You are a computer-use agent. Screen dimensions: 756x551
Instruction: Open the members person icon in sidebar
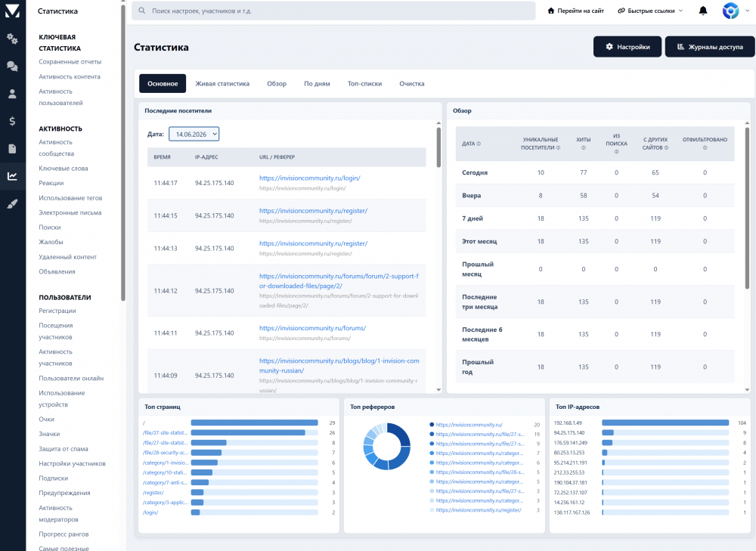click(x=13, y=94)
